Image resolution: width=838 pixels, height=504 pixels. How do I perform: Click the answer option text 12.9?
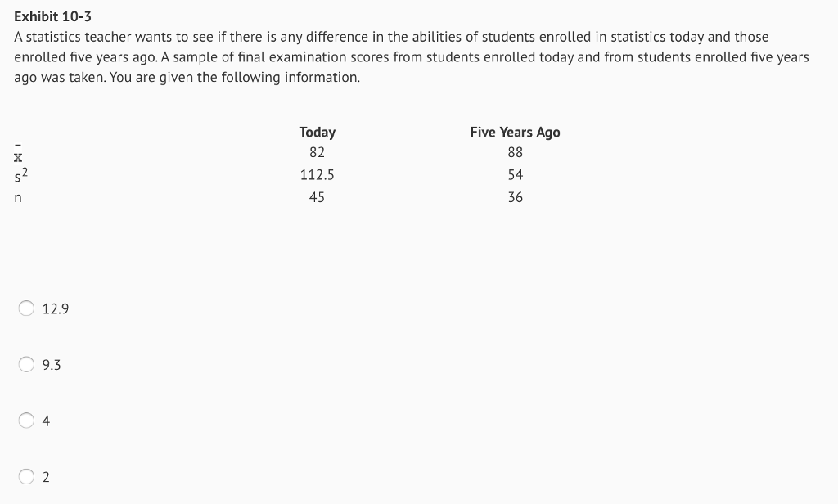click(55, 308)
